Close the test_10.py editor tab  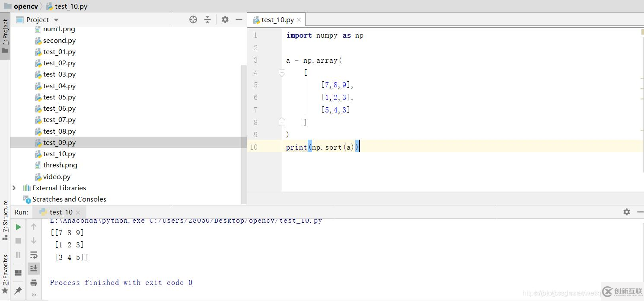tap(299, 20)
